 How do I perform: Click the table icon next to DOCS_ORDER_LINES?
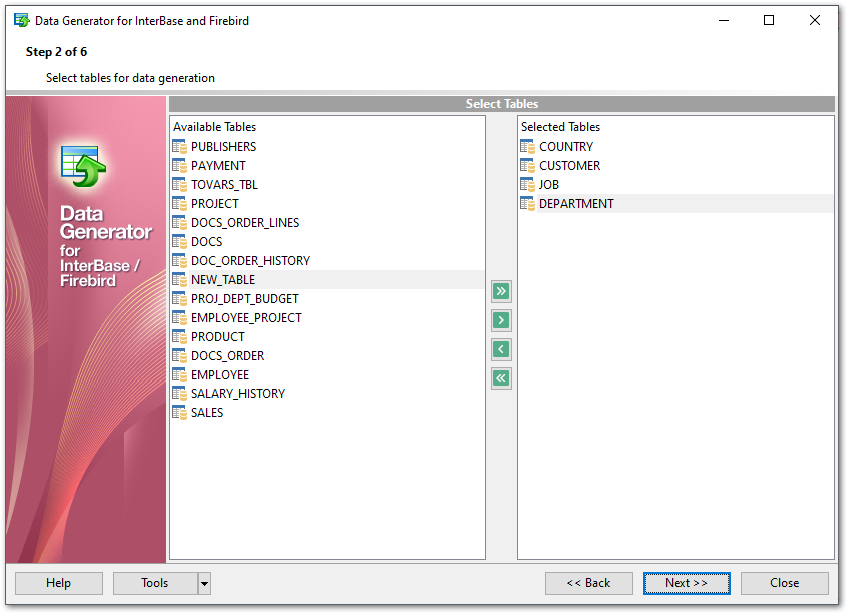(x=179, y=222)
